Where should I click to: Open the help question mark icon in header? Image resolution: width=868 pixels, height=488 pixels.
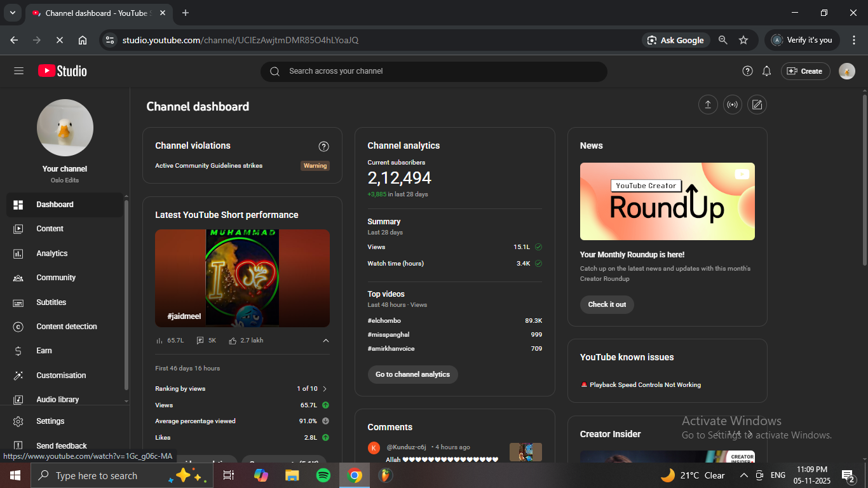tap(747, 71)
